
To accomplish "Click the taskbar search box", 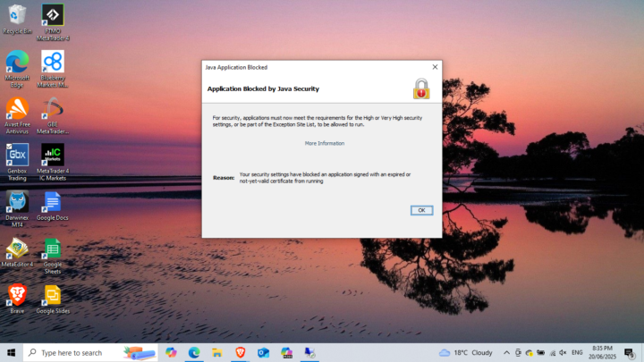I will click(x=90, y=352).
